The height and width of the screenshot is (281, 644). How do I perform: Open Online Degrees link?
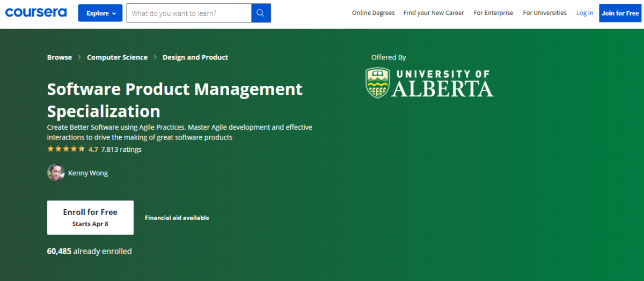374,13
